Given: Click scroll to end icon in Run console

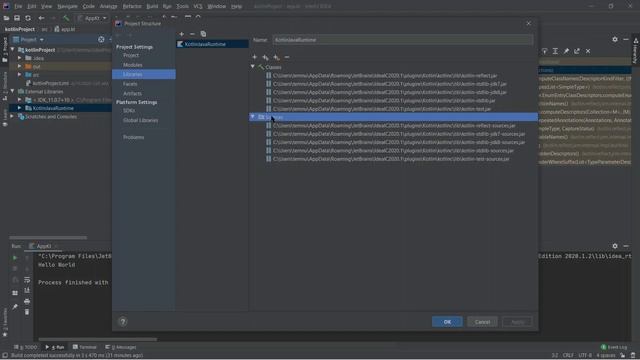Looking at the screenshot, I should coord(27,290).
